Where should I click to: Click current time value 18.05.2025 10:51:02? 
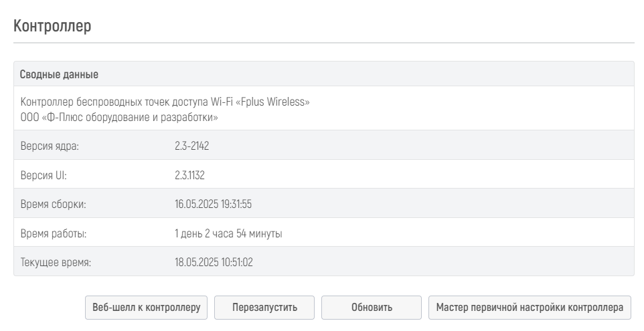pos(214,263)
